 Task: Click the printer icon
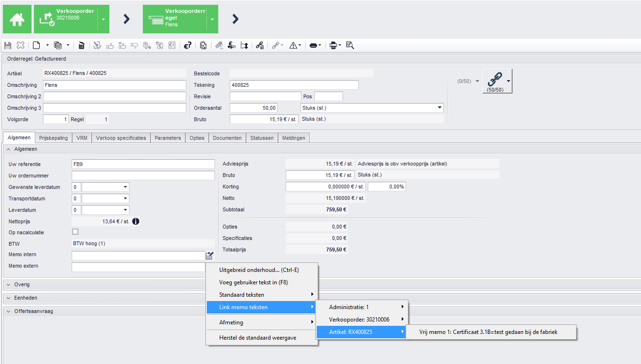coord(333,45)
